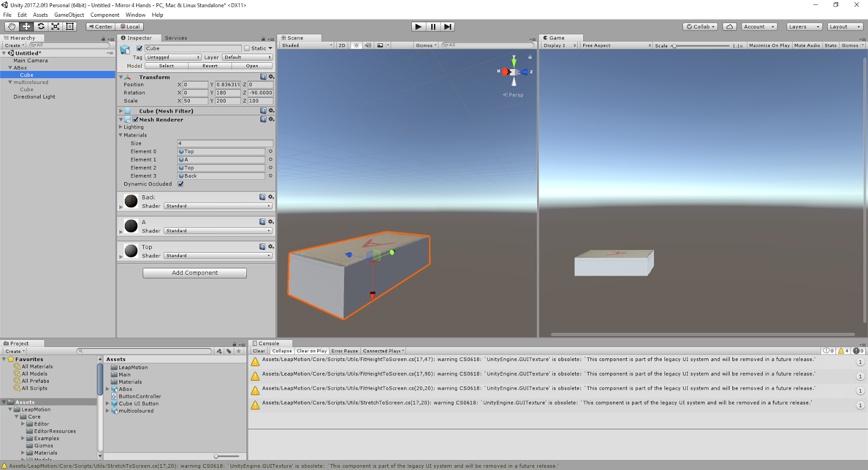This screenshot has height=470, width=868.
Task: Toggle Dynamic Occluded checkbox
Action: point(181,184)
